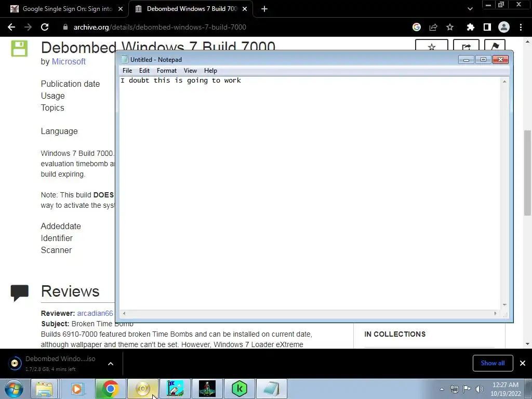The image size is (532, 399).
Task: Open the Google account icon in address bar
Action: [417, 27]
